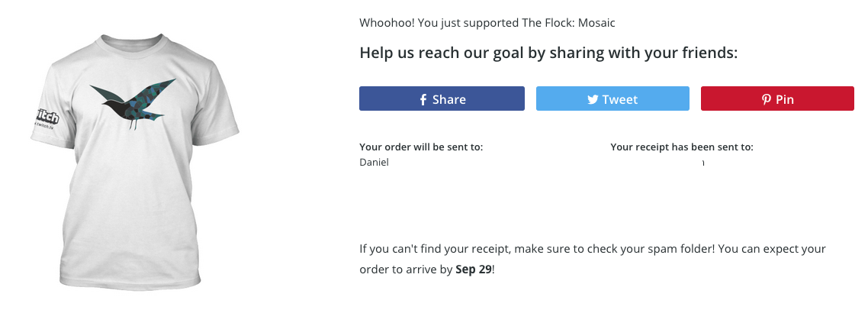Image resolution: width=868 pixels, height=326 pixels.
Task: Click the recipient name Daniel
Action: [374, 163]
